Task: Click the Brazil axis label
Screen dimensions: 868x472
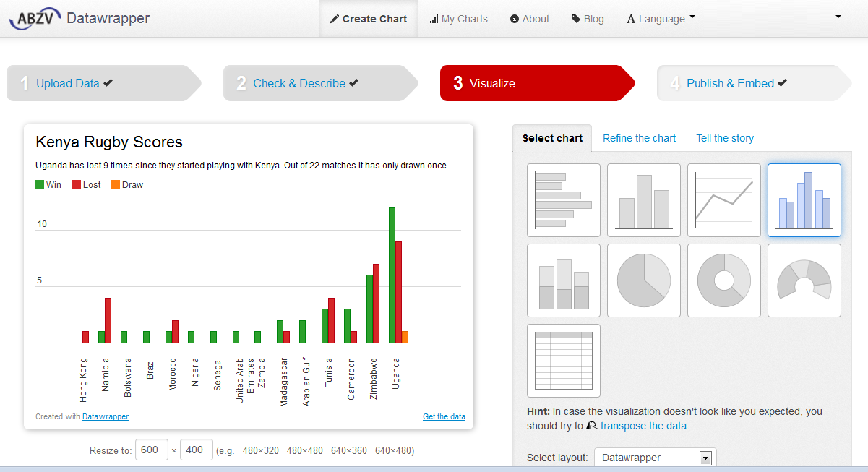Action: (x=150, y=369)
